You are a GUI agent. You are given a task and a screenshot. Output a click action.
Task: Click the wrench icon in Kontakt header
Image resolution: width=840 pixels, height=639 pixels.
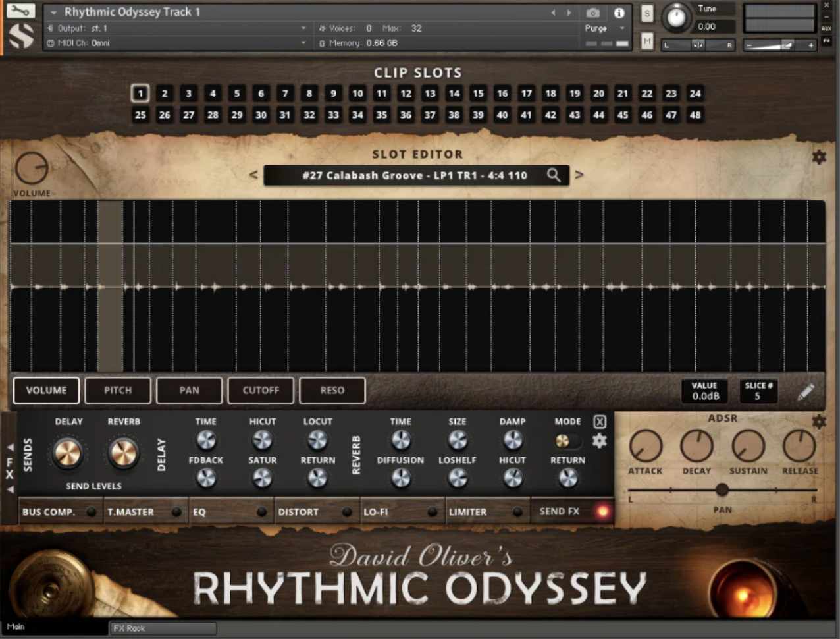(x=20, y=11)
